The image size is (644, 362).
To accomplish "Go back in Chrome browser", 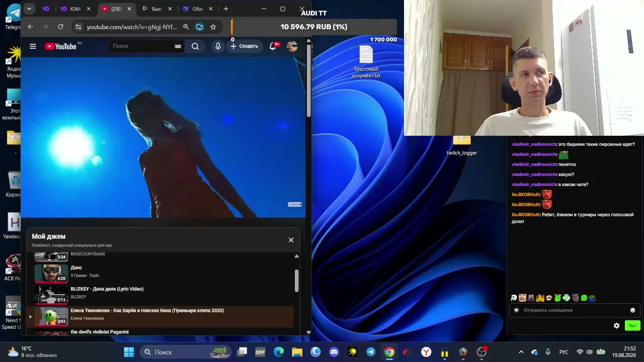I will [x=30, y=27].
